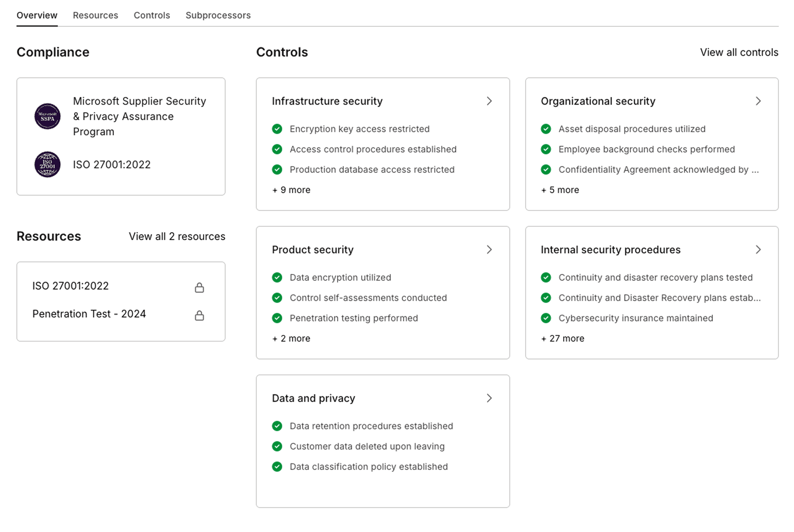Viewport: 794px width, 532px height.
Task: Click the checkmark for 'Customer data deleted upon leaving'
Action: 277,446
